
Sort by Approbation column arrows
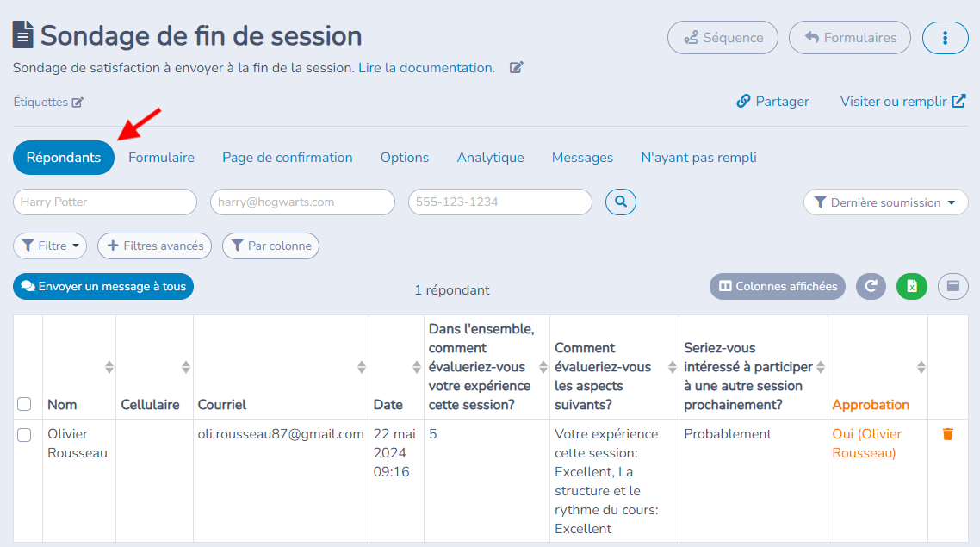921,367
